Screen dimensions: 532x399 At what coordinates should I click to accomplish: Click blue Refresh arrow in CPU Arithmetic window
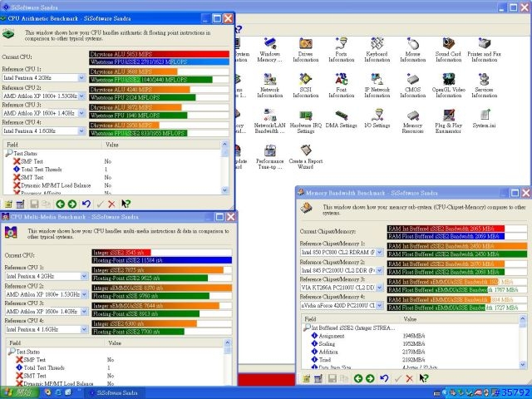click(x=86, y=204)
